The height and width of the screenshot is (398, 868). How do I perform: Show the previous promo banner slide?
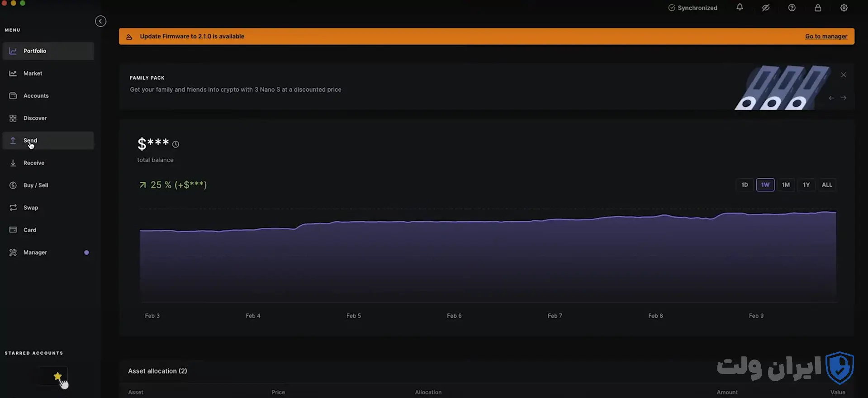pos(831,98)
